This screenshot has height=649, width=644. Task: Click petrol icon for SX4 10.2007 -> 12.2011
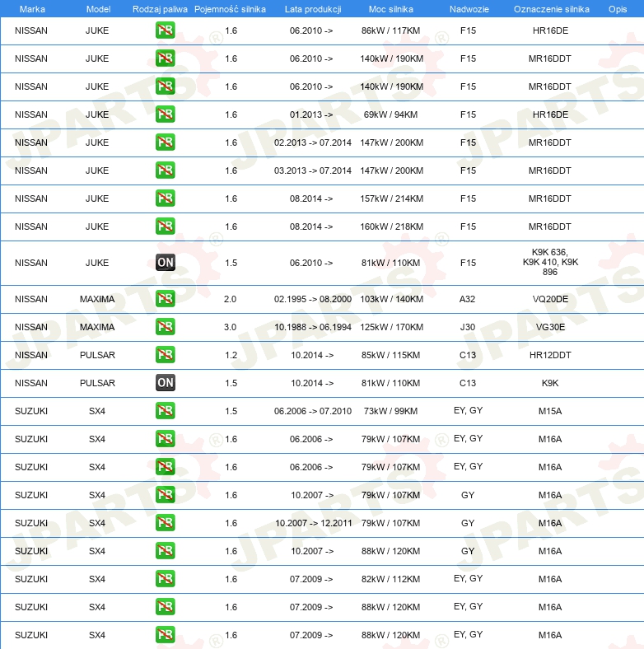tap(166, 523)
